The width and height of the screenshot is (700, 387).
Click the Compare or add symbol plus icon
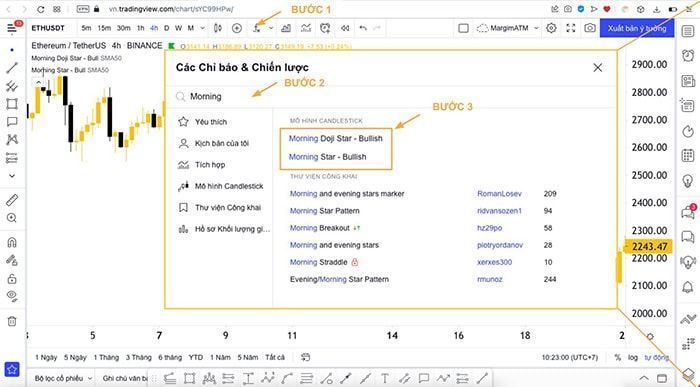point(237,28)
